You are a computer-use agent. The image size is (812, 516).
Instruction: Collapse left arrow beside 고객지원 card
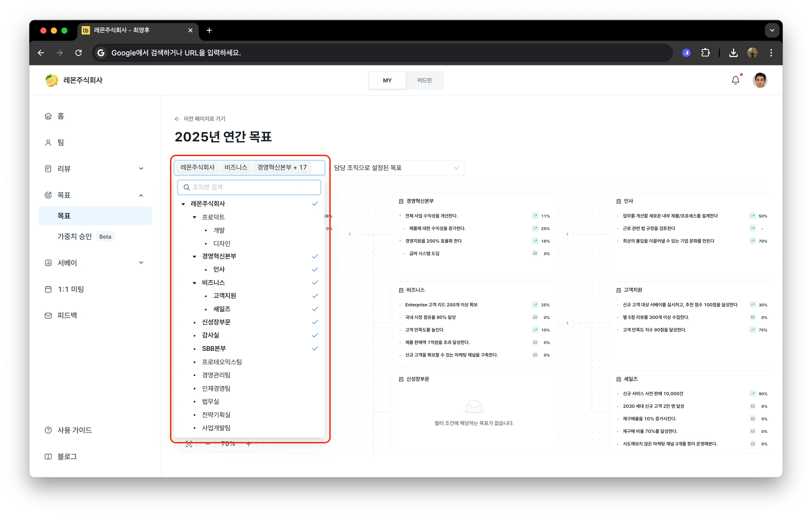[567, 323]
